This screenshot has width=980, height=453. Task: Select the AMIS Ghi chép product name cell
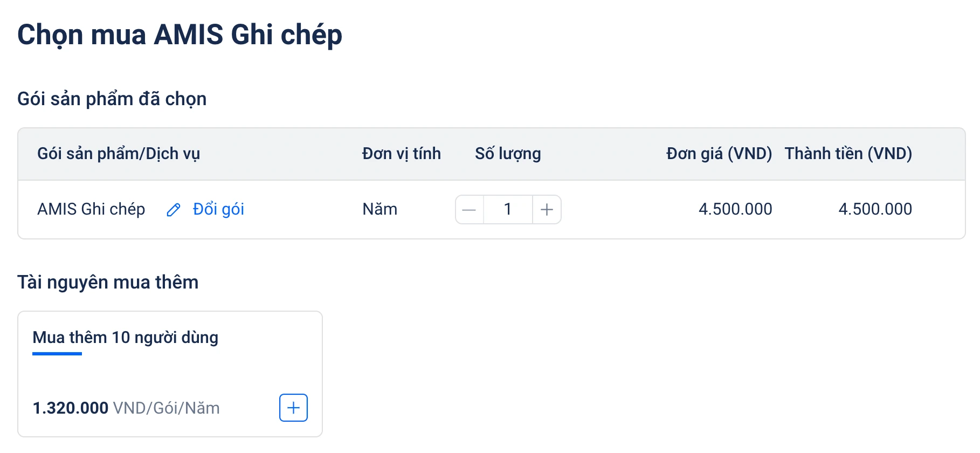(91, 209)
